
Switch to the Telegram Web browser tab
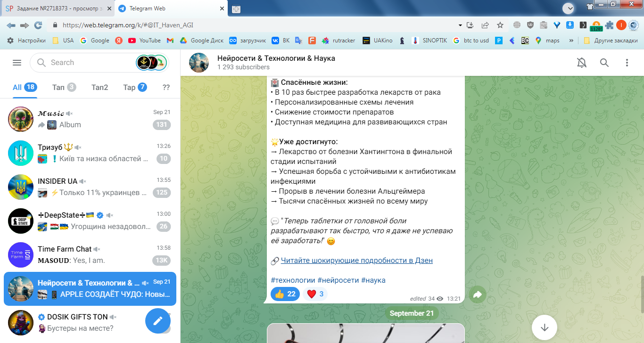[x=172, y=8]
